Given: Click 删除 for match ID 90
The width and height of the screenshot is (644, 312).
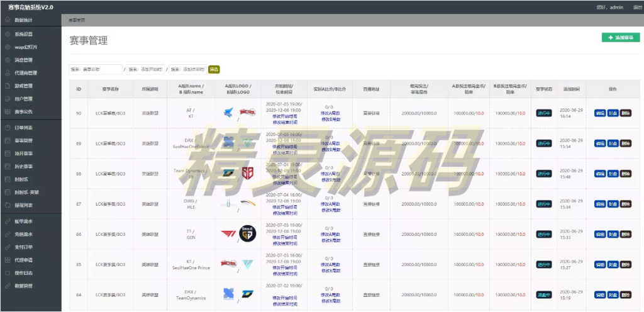Looking at the screenshot, I should (626, 113).
